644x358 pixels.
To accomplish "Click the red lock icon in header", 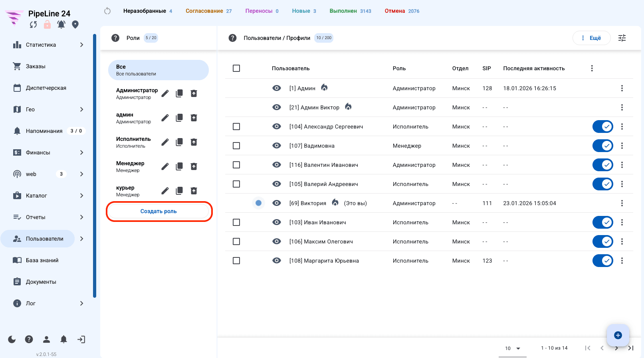I will [x=47, y=25].
